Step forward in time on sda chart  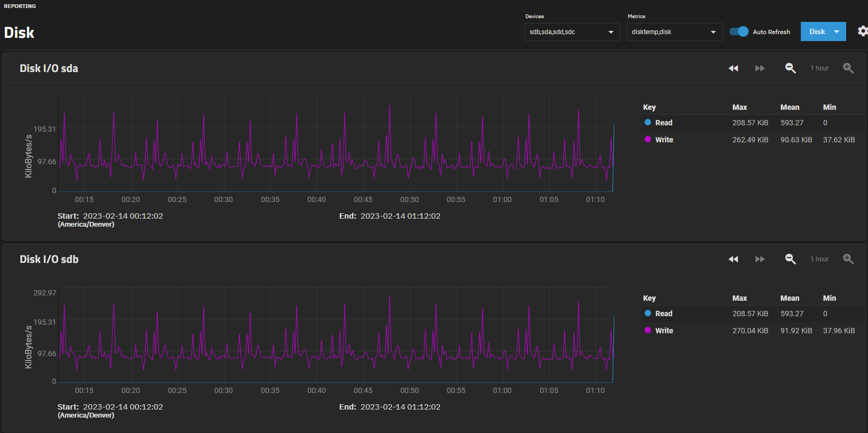point(760,68)
